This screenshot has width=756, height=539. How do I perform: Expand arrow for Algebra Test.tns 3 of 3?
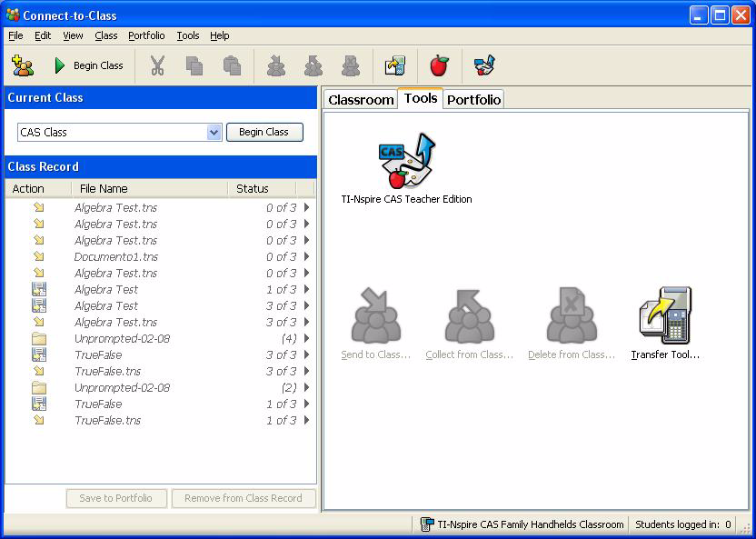point(306,322)
